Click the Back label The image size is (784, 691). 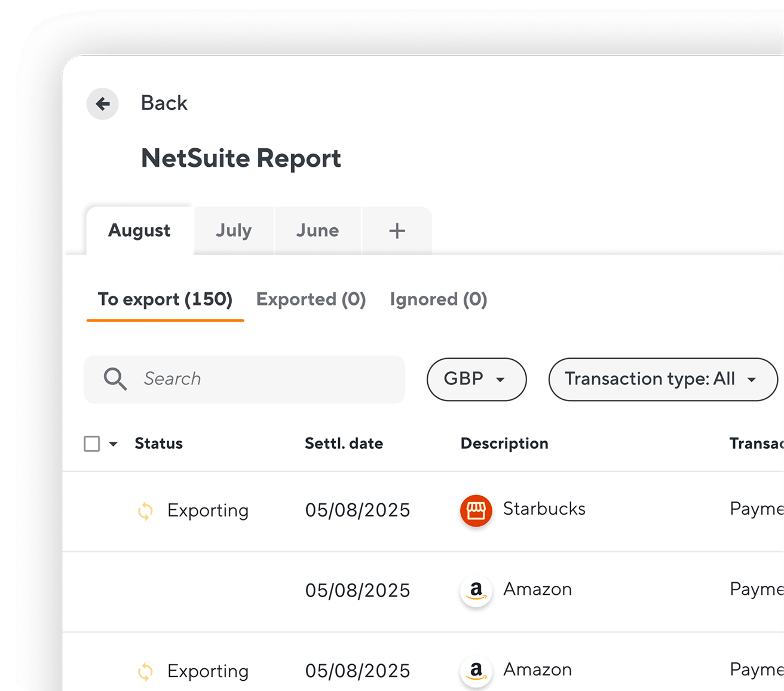pos(164,103)
